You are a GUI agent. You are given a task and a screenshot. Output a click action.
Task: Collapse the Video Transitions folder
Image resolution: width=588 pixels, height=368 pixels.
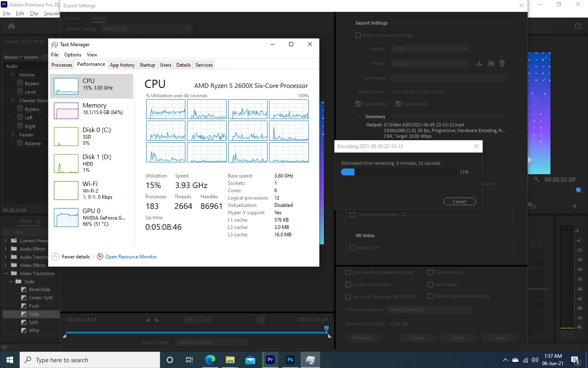[6, 274]
